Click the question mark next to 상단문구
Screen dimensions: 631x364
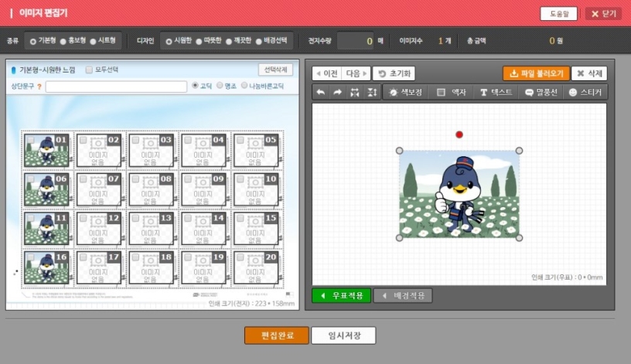[x=39, y=87]
